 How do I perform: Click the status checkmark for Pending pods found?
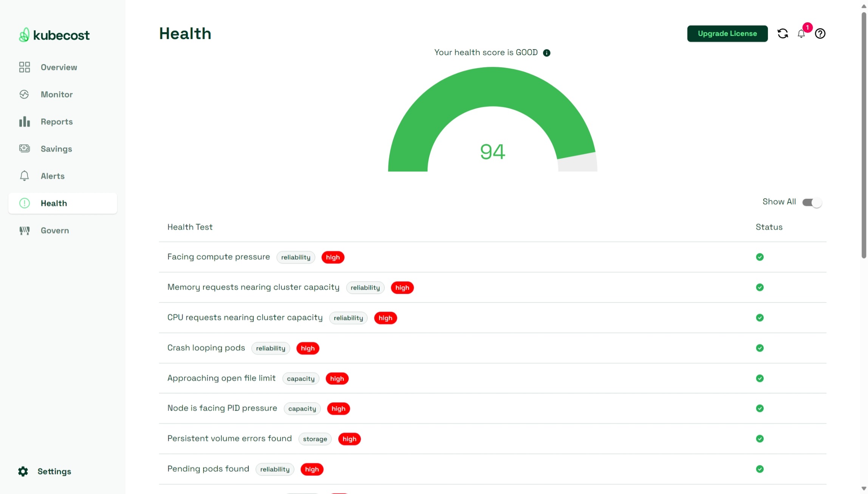[x=760, y=469]
